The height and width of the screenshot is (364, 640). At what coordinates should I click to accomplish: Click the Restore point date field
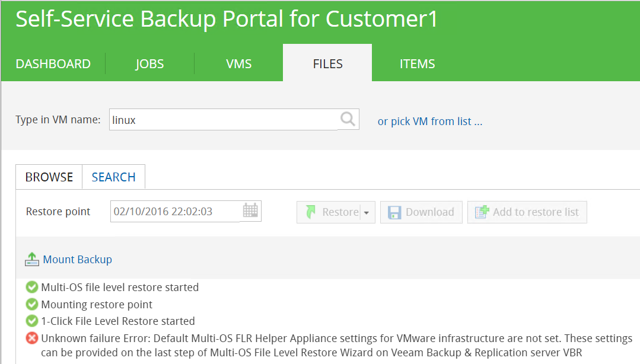[x=175, y=212]
